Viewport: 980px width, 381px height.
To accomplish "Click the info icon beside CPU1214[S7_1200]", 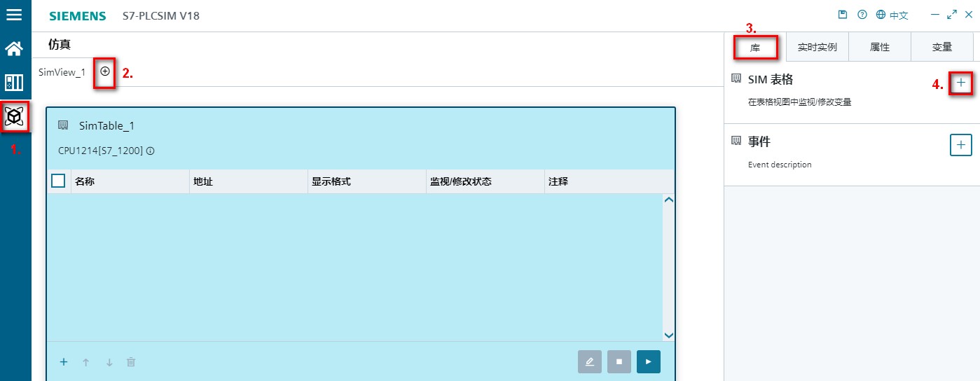I will [x=150, y=151].
